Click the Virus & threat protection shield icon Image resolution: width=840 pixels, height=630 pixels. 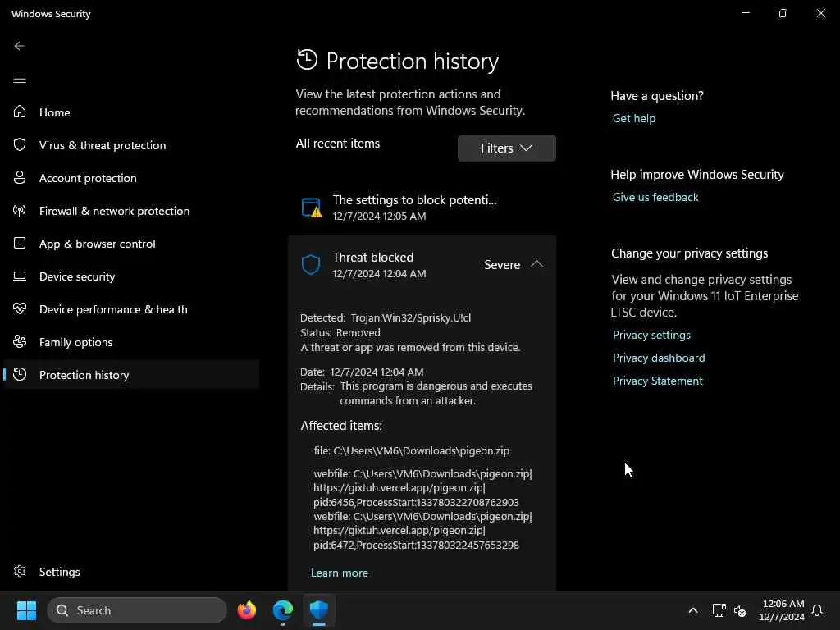click(x=20, y=144)
